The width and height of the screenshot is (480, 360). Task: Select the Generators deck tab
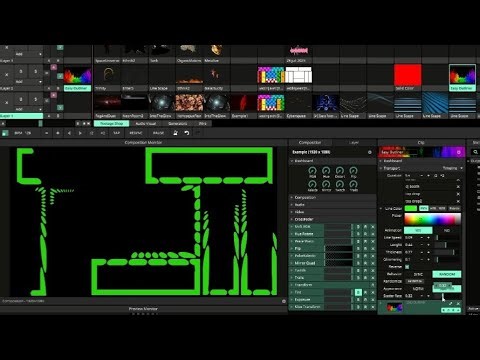[x=178, y=123]
